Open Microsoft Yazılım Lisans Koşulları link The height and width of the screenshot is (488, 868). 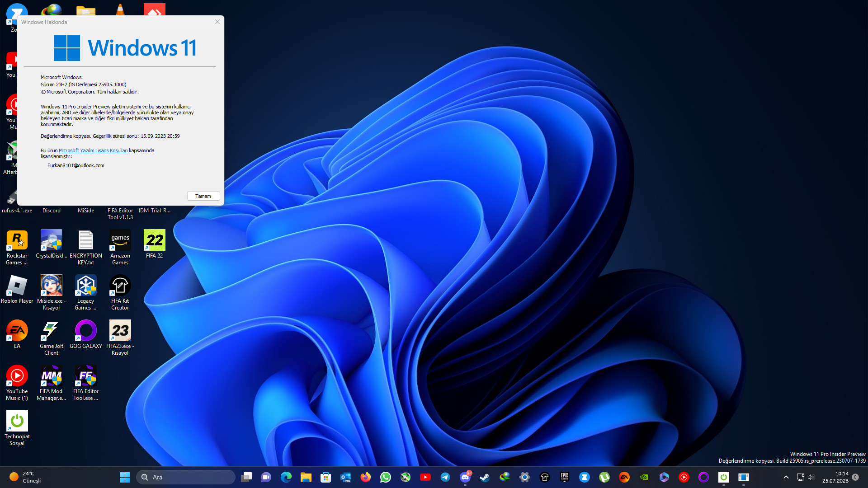93,151
